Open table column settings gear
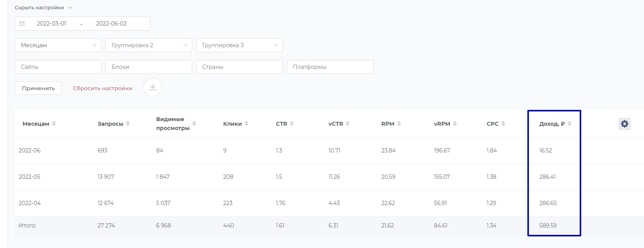 624,124
